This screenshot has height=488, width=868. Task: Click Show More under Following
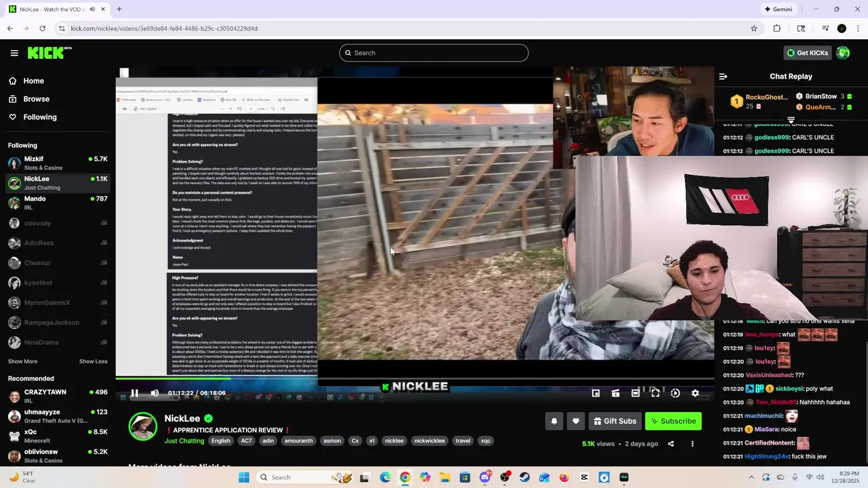22,361
